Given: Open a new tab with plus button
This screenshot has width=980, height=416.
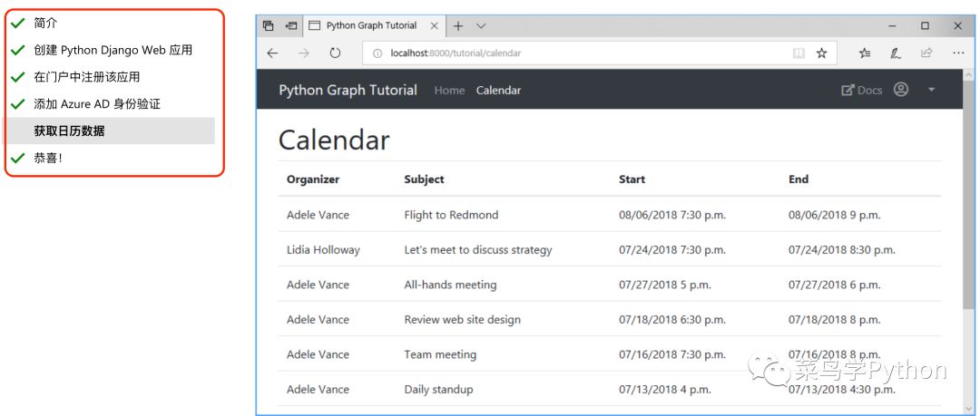Looking at the screenshot, I should coord(458,25).
